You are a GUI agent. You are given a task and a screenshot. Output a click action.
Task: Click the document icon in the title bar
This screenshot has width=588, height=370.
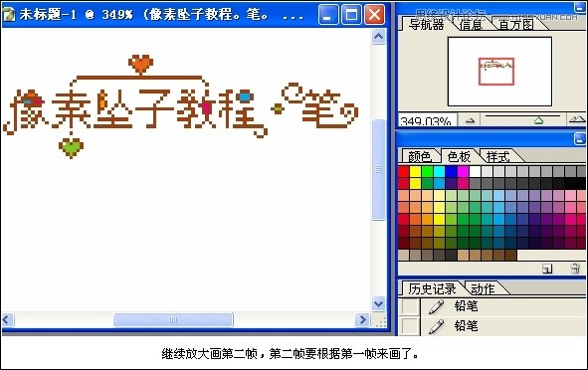click(9, 15)
